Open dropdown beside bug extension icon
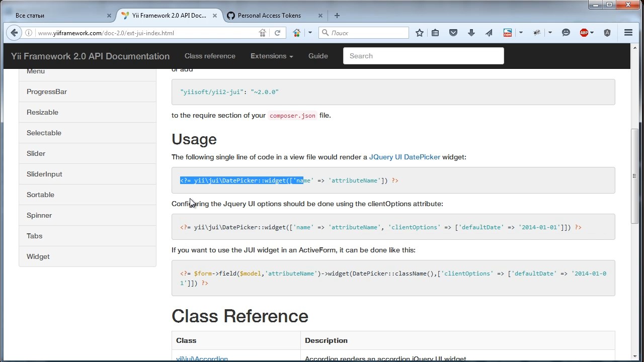The width and height of the screenshot is (644, 362). [550, 33]
